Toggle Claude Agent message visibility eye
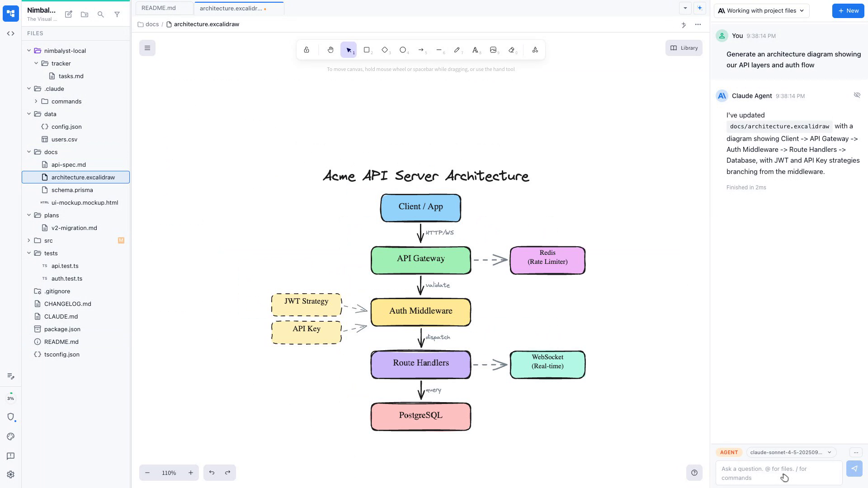868x488 pixels. (x=857, y=95)
